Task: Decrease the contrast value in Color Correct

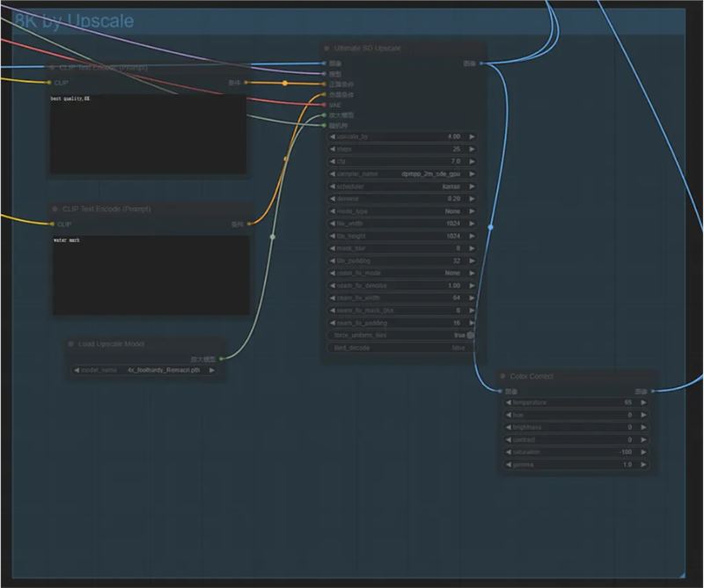Action: (x=509, y=440)
